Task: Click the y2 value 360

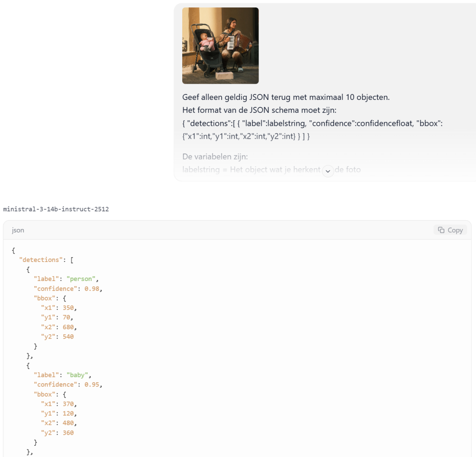Action: [68, 432]
